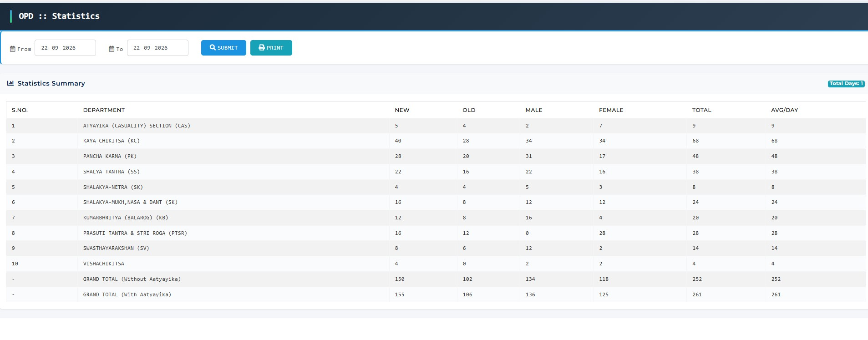Select the SHALAKYA-NETRA (SK) department

tap(113, 187)
